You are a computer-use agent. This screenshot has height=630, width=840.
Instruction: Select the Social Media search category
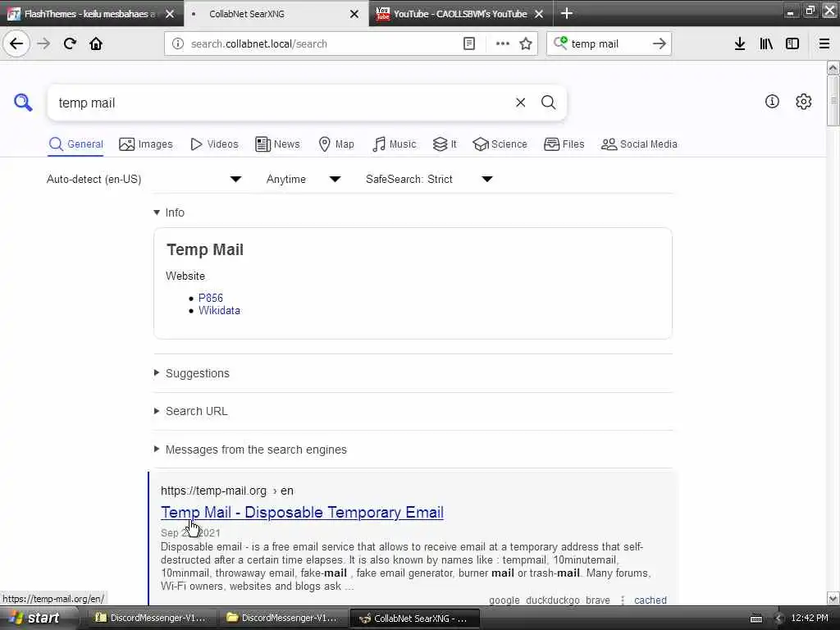(639, 144)
